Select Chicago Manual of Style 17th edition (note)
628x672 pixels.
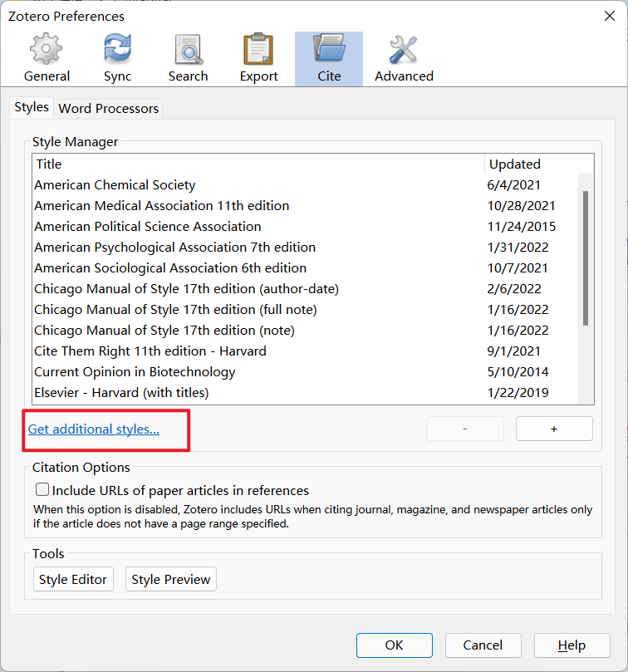pos(305,331)
